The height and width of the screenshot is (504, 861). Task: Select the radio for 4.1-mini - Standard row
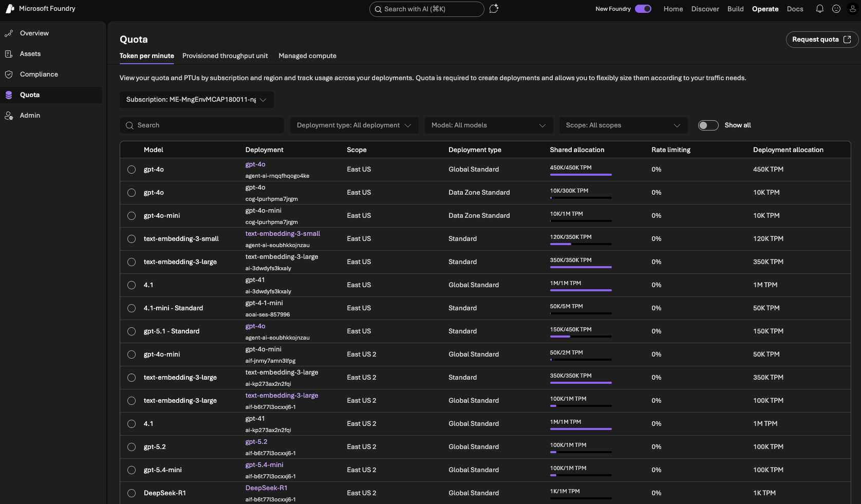tap(132, 308)
